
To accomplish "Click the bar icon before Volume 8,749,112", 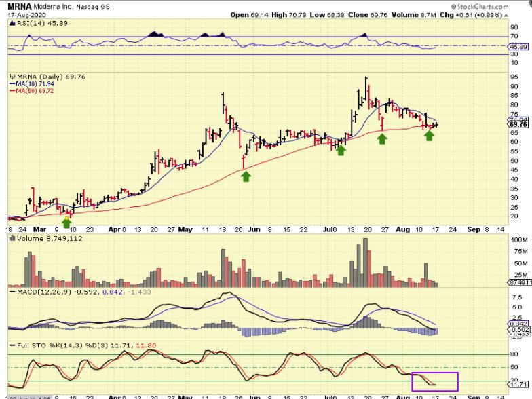I will pyautogui.click(x=12, y=239).
